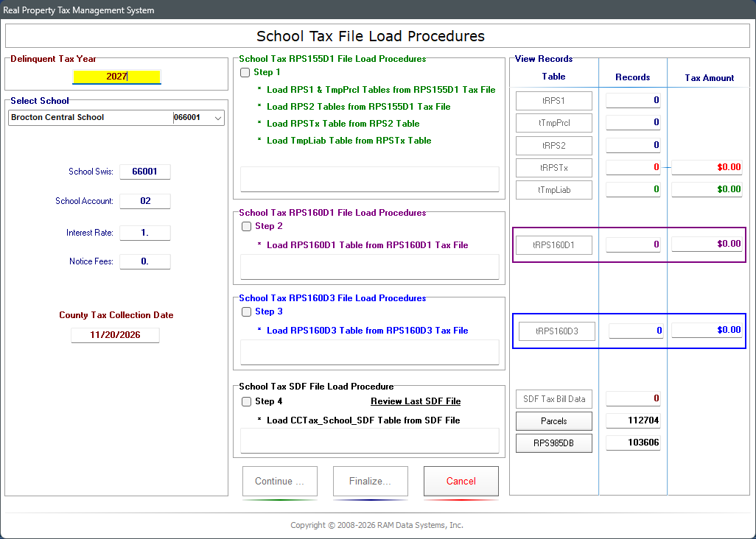Click the Load RPS2 Tables from RPS155D1 text
The width and height of the screenshot is (756, 539).
[359, 107]
